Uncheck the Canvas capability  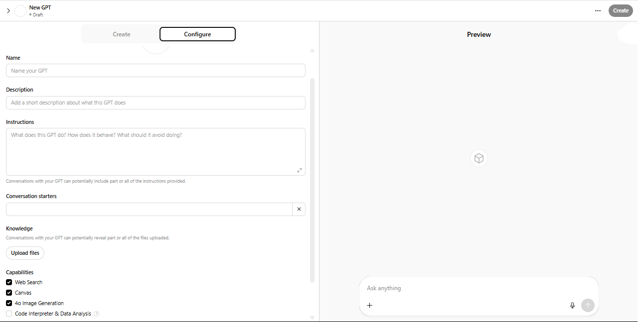(9, 293)
